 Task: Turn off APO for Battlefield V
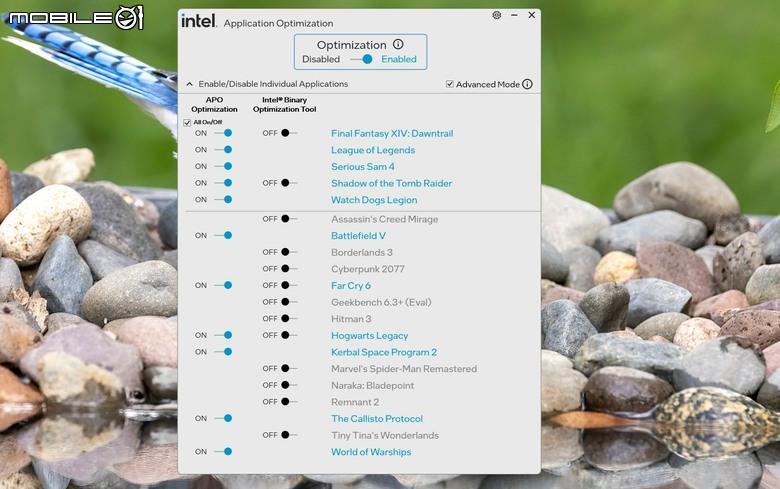click(x=223, y=235)
